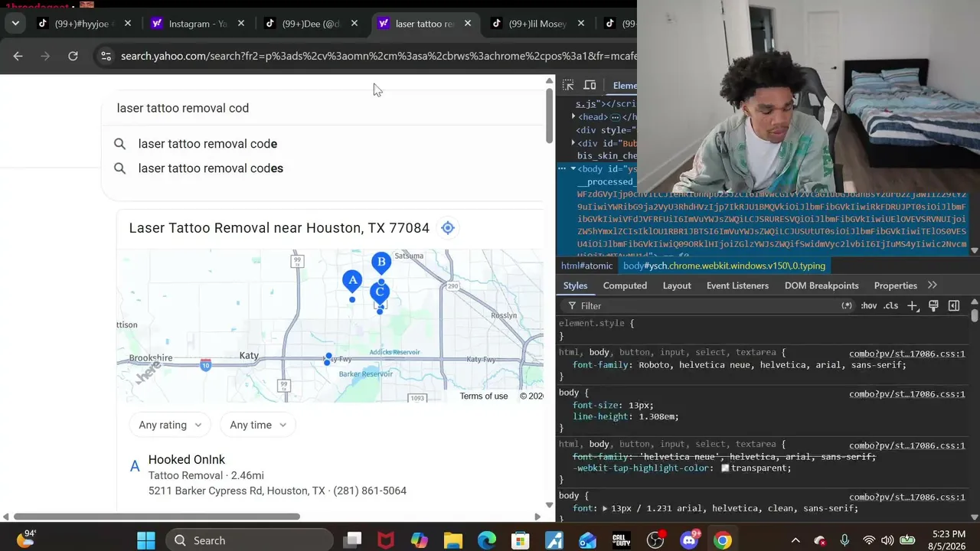
Task: Select html#atomic in the breadcrumb
Action: (x=586, y=266)
